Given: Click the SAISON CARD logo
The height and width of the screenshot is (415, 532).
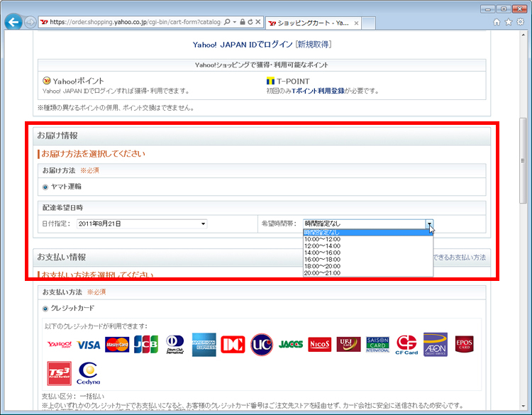Looking at the screenshot, I should tap(377, 345).
